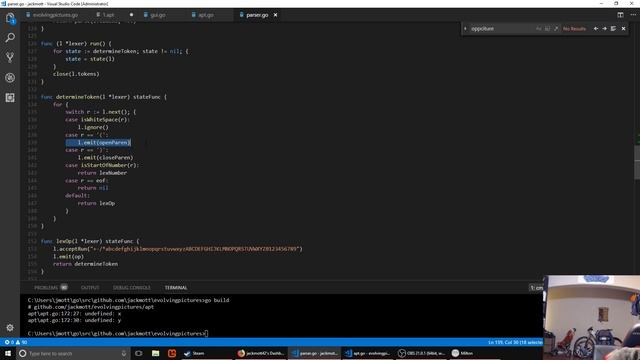Click errors and warnings count in status bar

click(15, 342)
